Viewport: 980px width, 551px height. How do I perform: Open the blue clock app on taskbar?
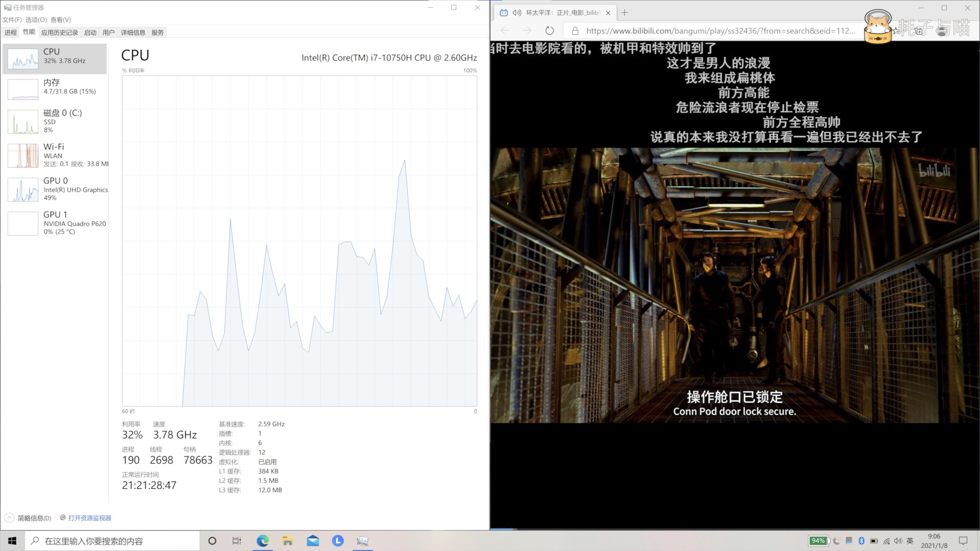click(337, 541)
